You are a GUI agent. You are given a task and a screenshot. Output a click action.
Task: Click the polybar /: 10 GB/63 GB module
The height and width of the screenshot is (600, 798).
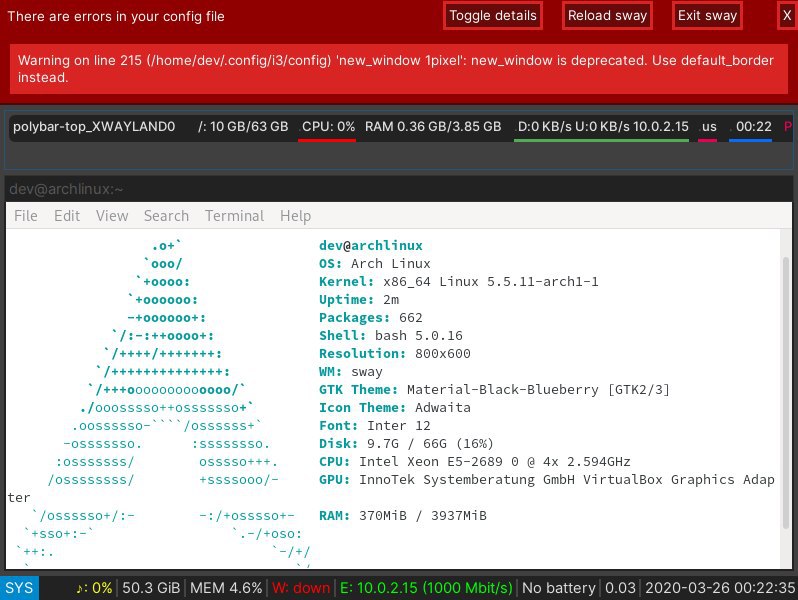[243, 127]
